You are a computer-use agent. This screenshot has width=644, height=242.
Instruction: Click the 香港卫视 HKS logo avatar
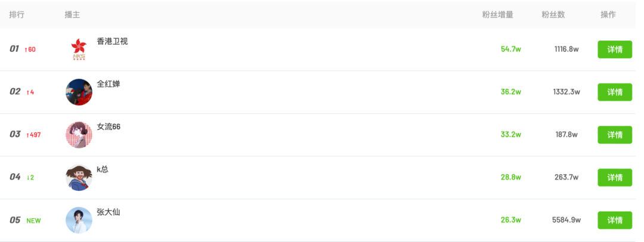coord(79,49)
